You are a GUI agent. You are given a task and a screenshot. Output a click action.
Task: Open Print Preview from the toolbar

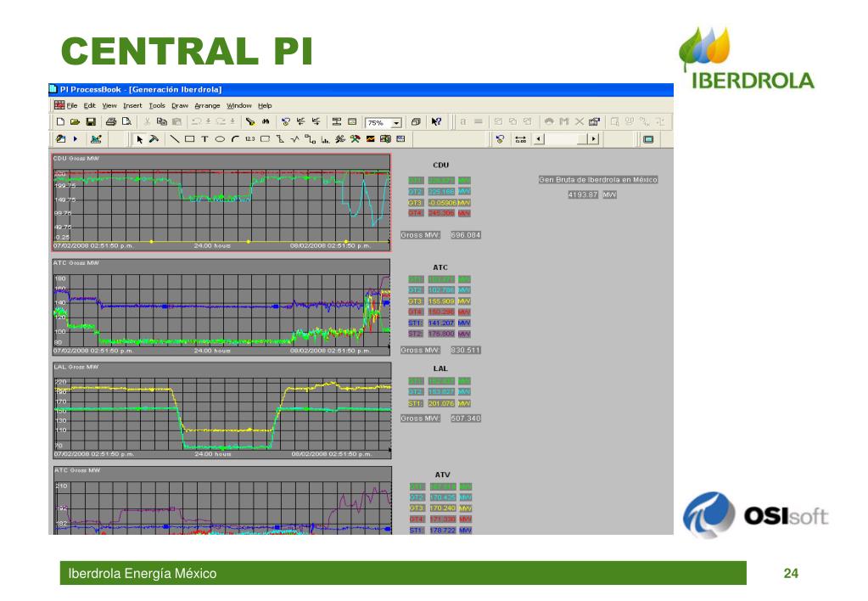126,122
